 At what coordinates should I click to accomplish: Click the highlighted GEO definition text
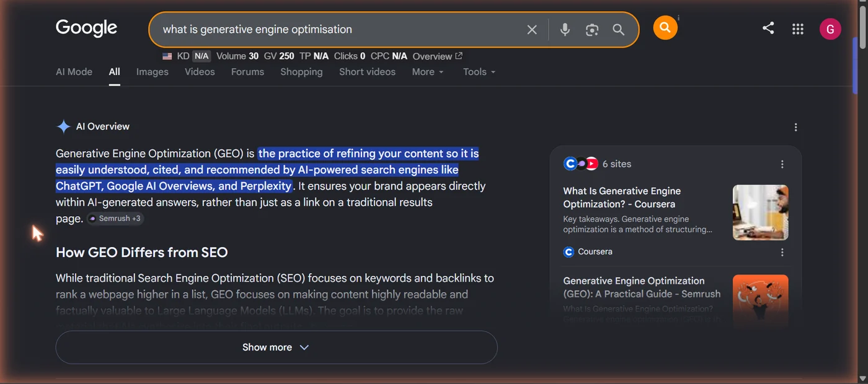(x=267, y=170)
